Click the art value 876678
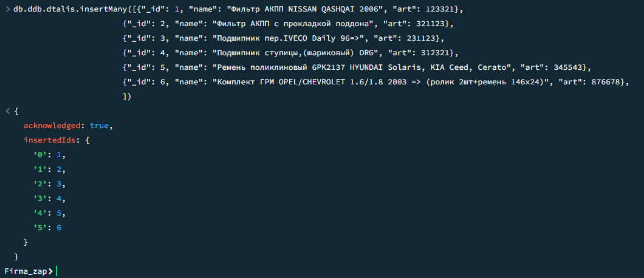This screenshot has width=644, height=278. (605, 82)
